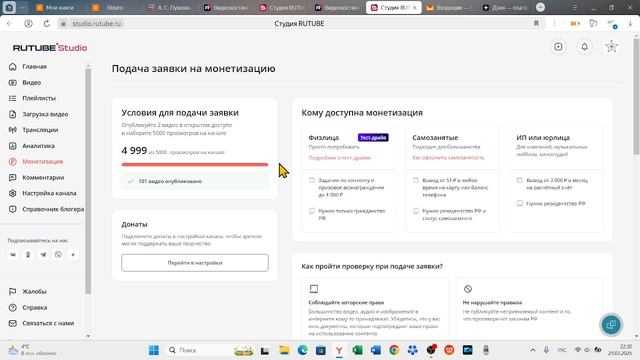Open Google Chrome from taskbar
The height and width of the screenshot is (360, 640).
394,350
